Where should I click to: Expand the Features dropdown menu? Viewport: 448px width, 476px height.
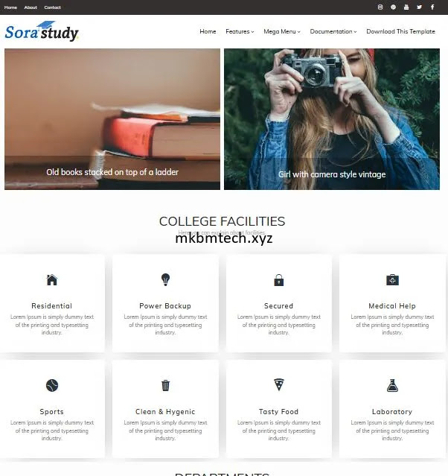coord(240,31)
